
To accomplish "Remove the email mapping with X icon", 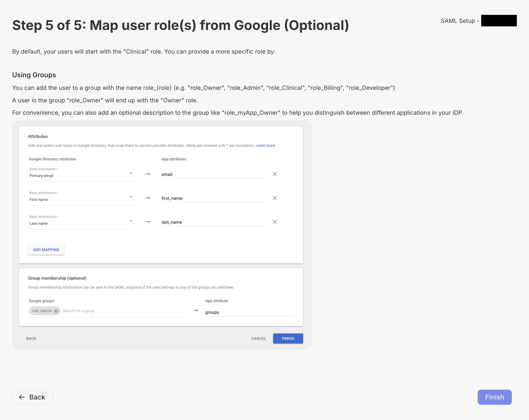I will click(x=274, y=174).
